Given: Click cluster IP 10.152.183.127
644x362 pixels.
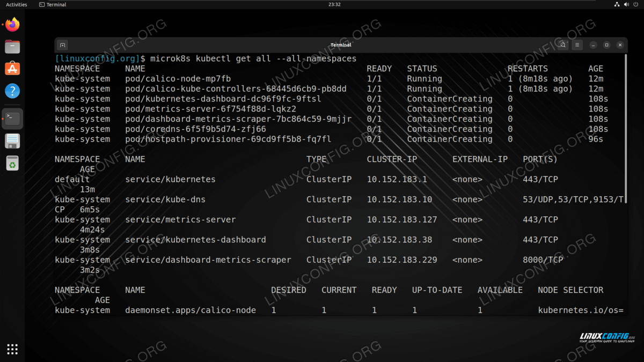Looking at the screenshot, I should click(402, 219).
